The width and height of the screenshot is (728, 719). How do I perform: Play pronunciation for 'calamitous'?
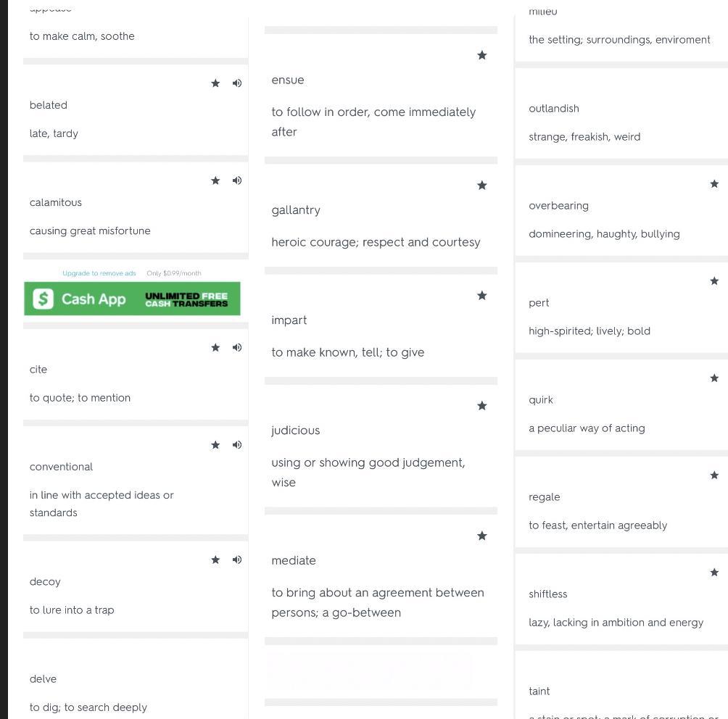pyautogui.click(x=237, y=180)
